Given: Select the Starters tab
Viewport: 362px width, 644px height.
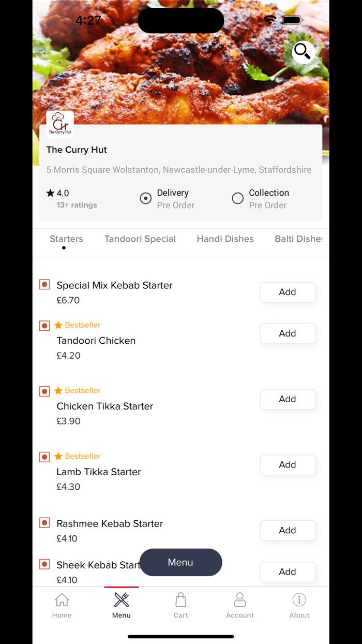Looking at the screenshot, I should coord(66,239).
